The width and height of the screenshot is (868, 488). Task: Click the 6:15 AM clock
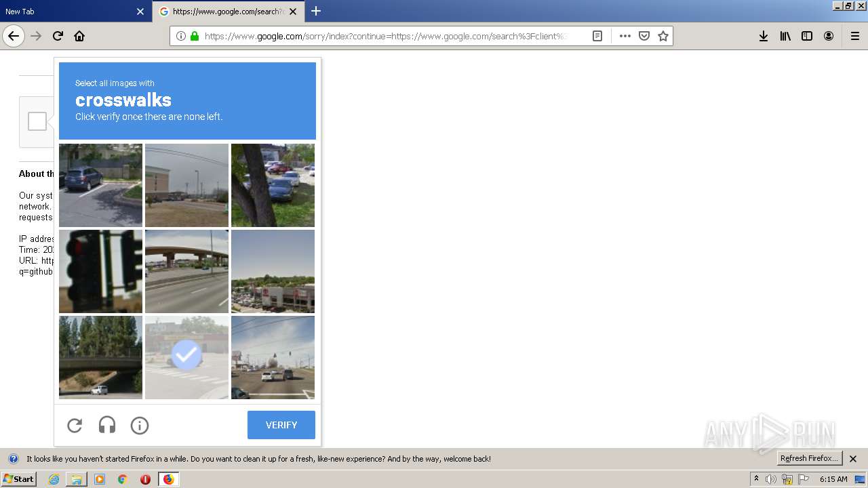(x=833, y=479)
